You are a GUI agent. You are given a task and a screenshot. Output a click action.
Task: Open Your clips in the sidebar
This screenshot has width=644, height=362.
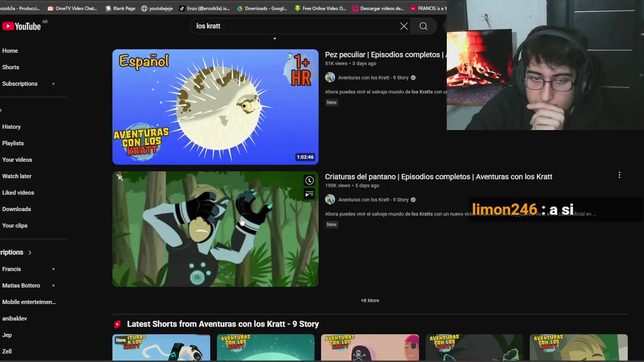pos(15,226)
